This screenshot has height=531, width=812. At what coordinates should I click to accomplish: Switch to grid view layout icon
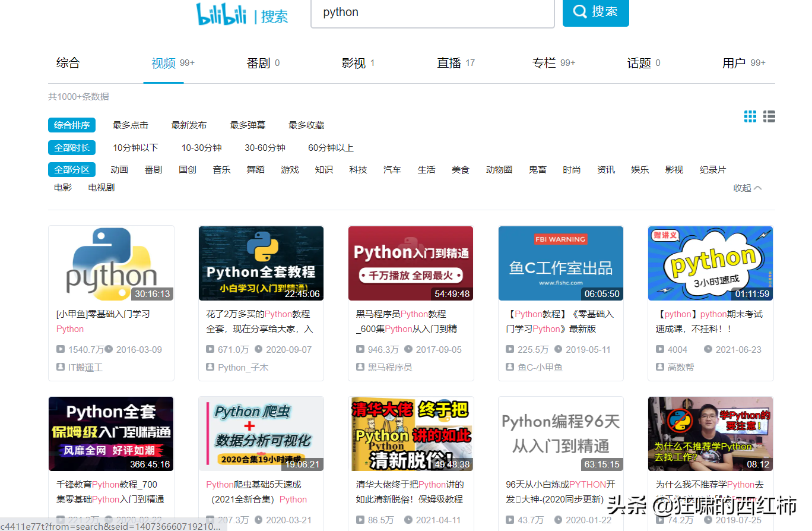pos(750,116)
